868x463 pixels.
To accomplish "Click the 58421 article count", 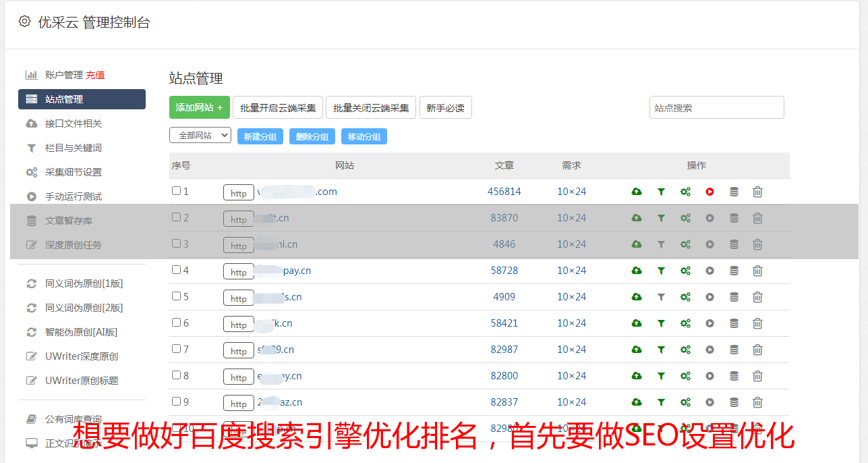I will (504, 323).
